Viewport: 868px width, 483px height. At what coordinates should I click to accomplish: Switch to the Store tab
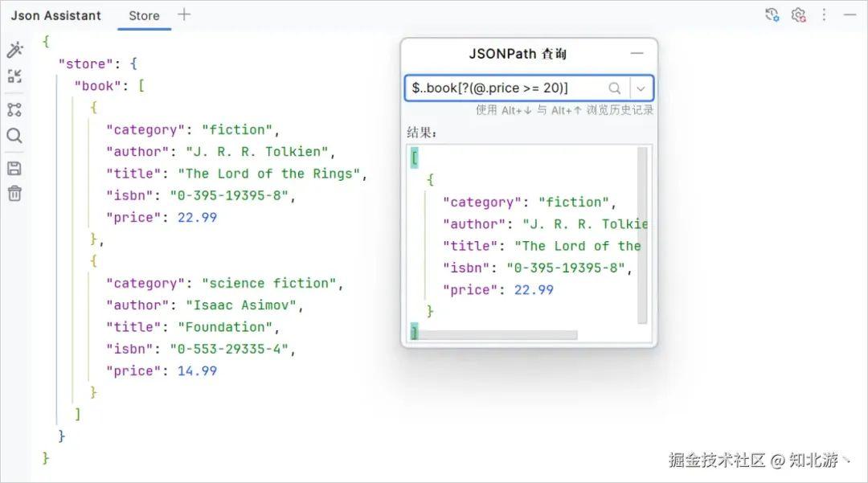pyautogui.click(x=144, y=14)
